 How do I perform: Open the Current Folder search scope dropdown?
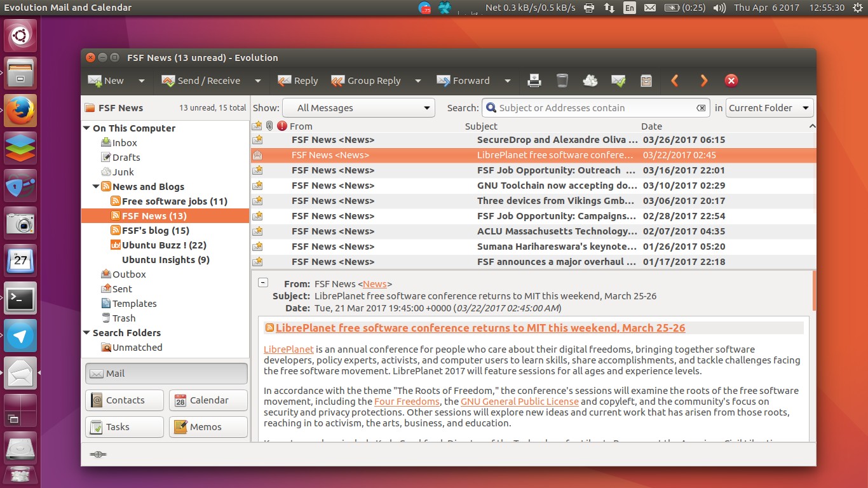tap(770, 108)
